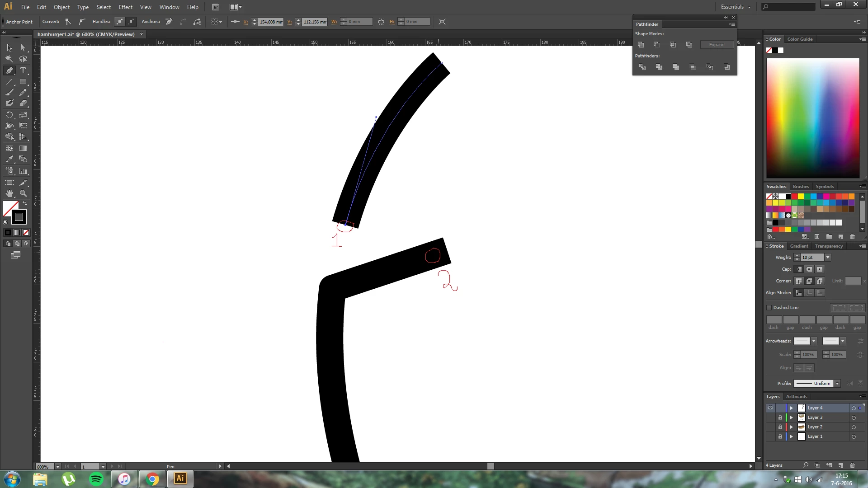Open Spotify from the taskbar

point(96,479)
